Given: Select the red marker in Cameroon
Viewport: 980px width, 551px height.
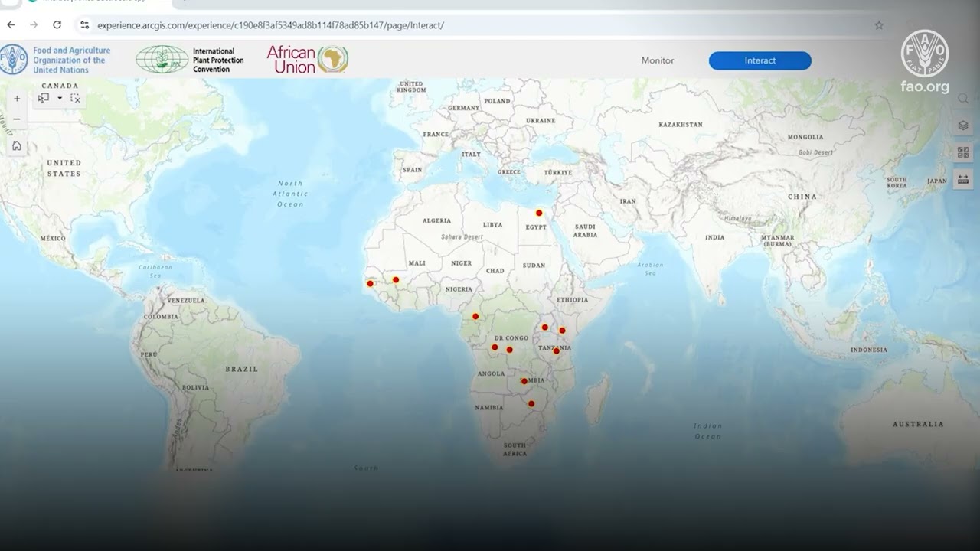Looking at the screenshot, I should 475,316.
